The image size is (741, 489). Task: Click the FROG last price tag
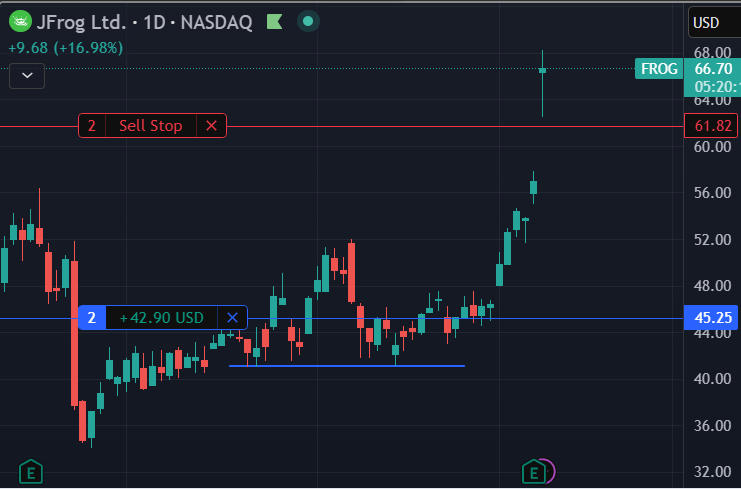(x=659, y=69)
